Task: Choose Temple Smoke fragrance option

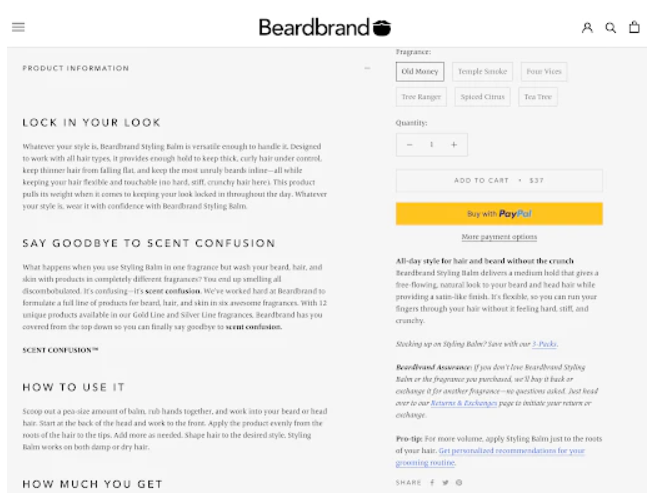Action: (x=482, y=72)
